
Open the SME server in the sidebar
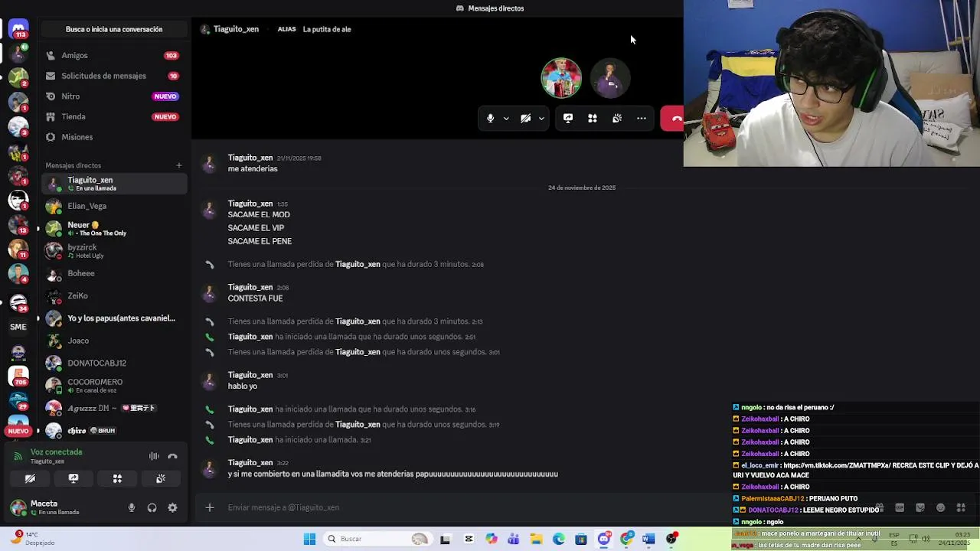click(x=18, y=327)
